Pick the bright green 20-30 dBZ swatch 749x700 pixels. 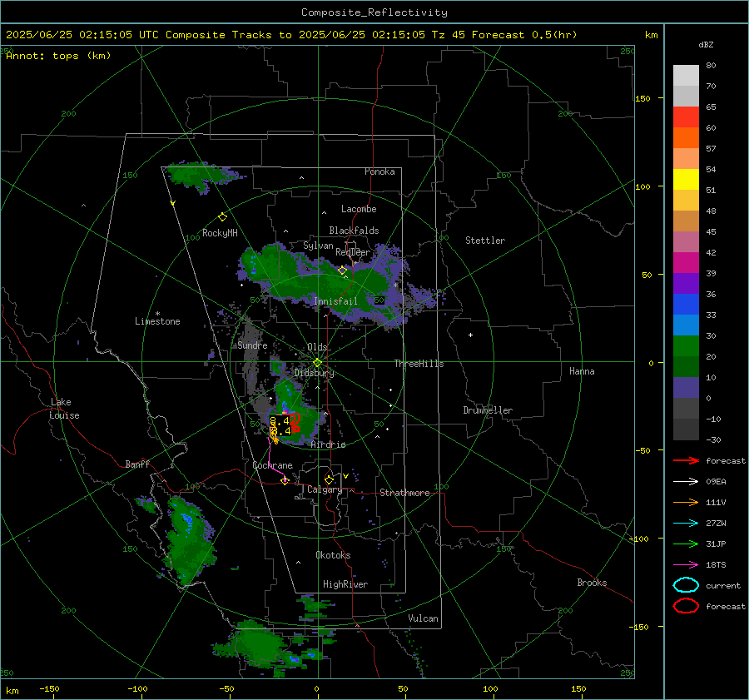coord(686,346)
